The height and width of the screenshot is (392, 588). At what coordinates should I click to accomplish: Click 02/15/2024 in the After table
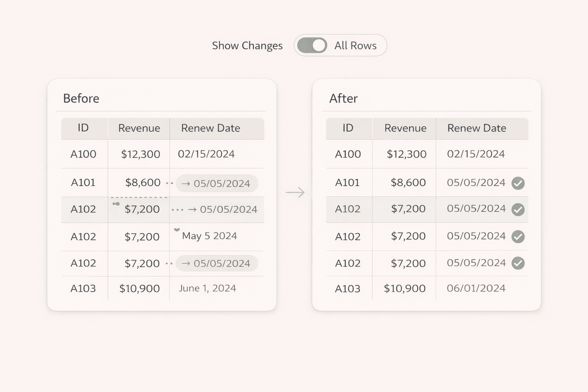tap(476, 154)
